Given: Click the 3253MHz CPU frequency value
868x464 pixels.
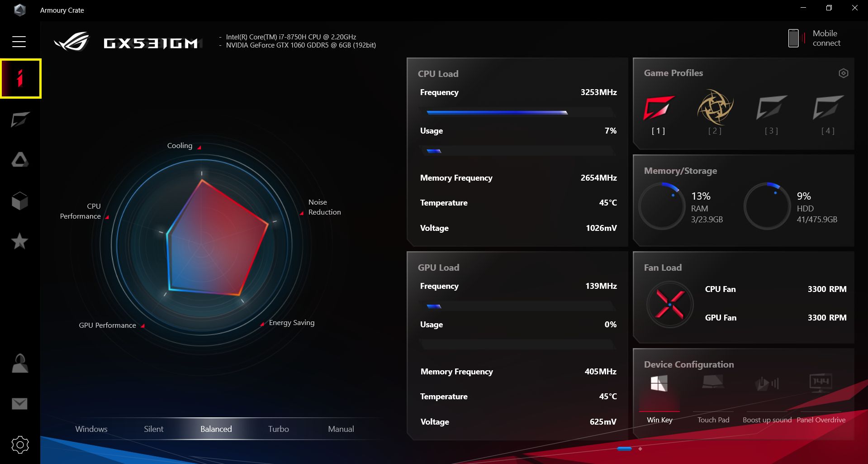Looking at the screenshot, I should [598, 92].
